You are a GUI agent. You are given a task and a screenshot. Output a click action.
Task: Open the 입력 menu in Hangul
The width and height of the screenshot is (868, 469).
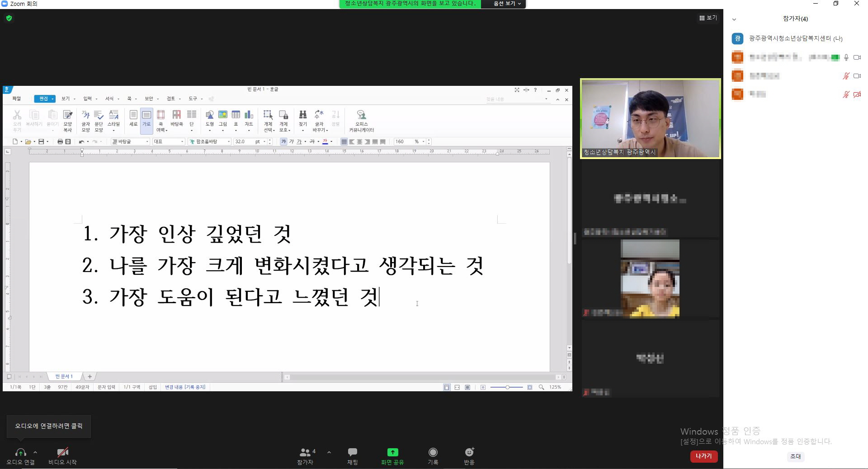(87, 98)
